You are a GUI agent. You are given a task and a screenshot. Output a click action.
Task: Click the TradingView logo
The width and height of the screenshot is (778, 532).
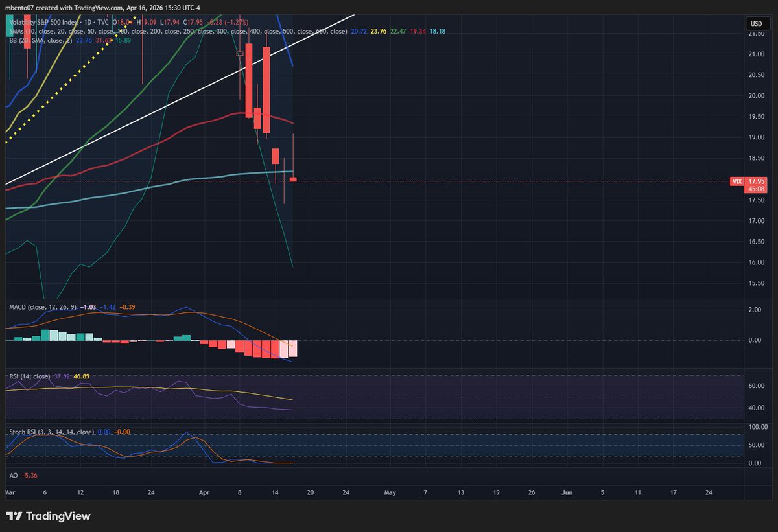[49, 516]
